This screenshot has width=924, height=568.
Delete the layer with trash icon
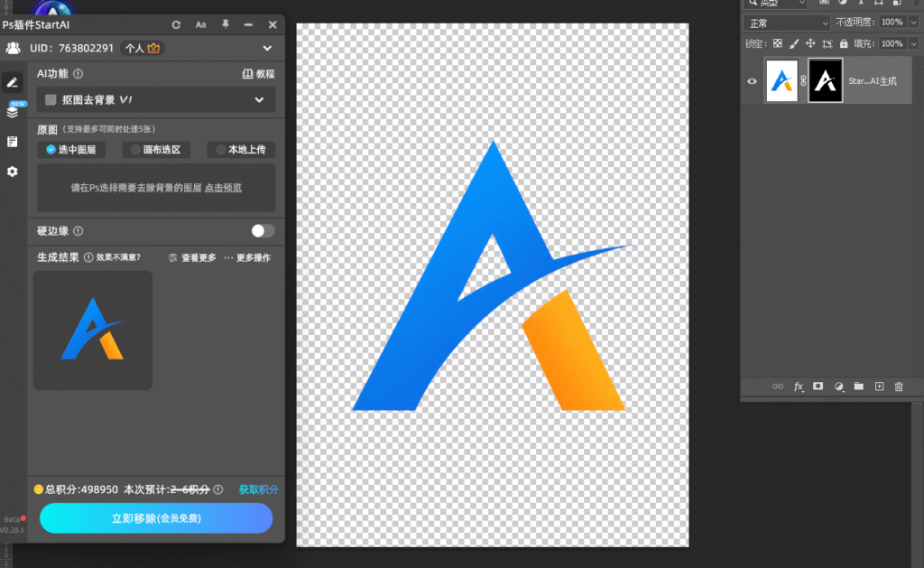tap(899, 386)
